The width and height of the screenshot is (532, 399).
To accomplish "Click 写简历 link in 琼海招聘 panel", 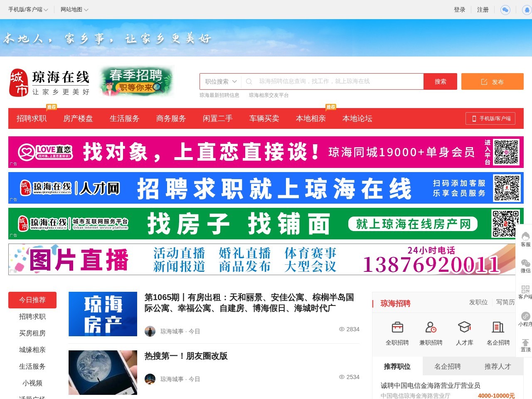I will pos(505,302).
